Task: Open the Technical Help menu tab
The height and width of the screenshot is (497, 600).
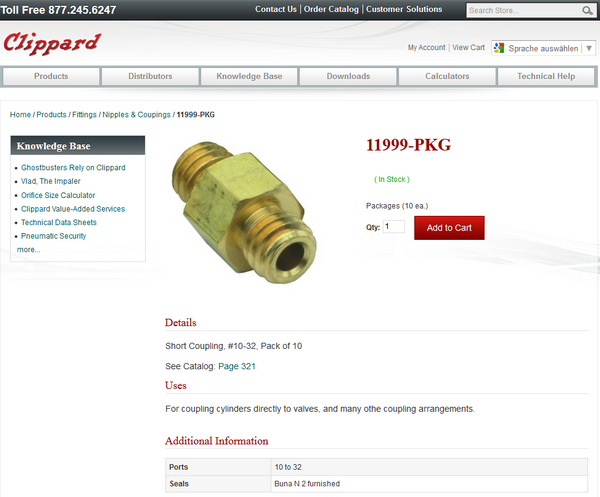Action: pyautogui.click(x=546, y=76)
